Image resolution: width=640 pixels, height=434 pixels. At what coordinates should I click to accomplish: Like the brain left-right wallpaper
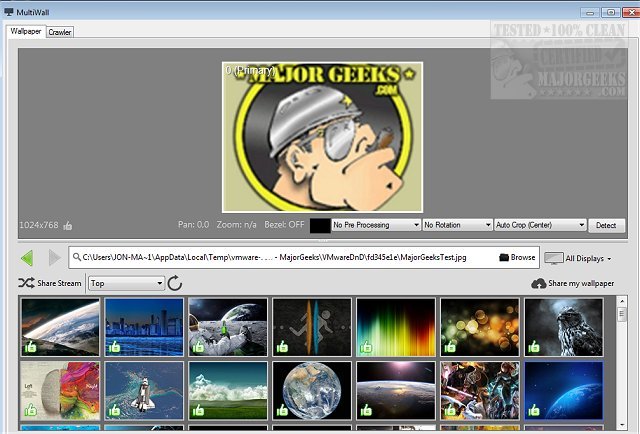click(x=31, y=410)
